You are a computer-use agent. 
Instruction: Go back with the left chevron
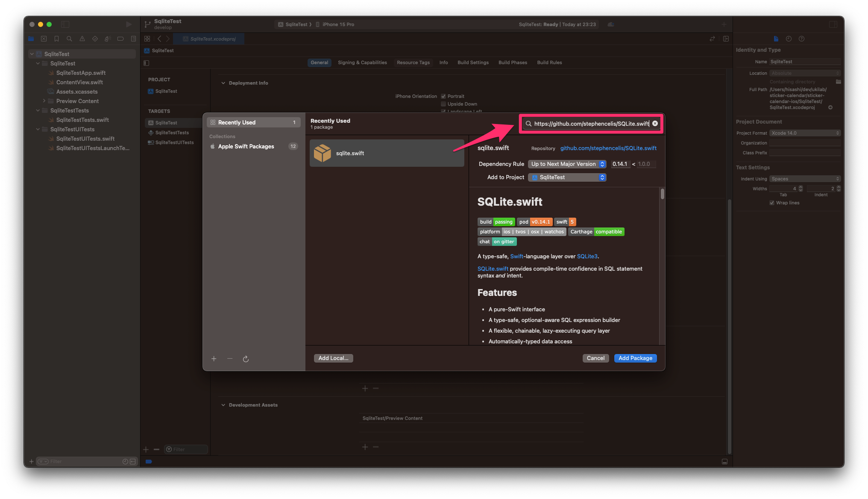pos(159,39)
